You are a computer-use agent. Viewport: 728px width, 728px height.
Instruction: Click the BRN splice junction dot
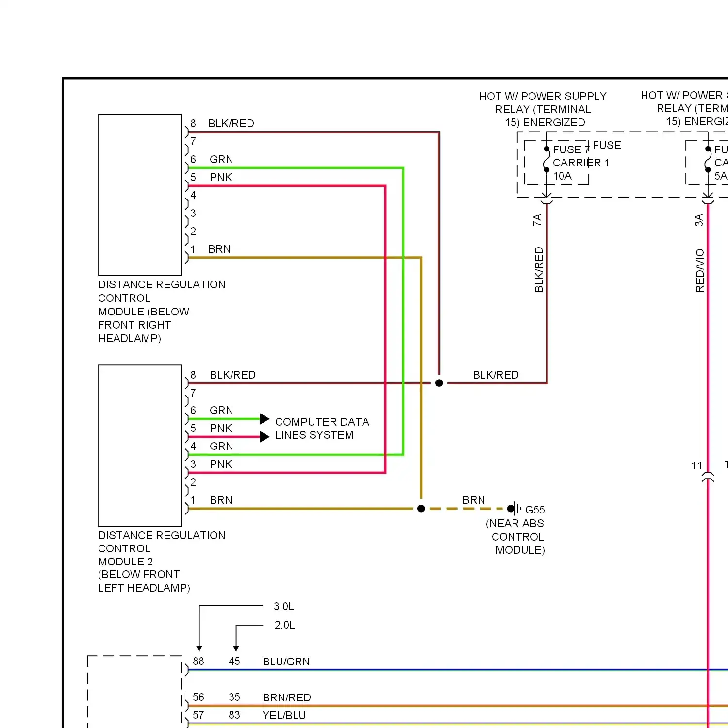pos(421,509)
